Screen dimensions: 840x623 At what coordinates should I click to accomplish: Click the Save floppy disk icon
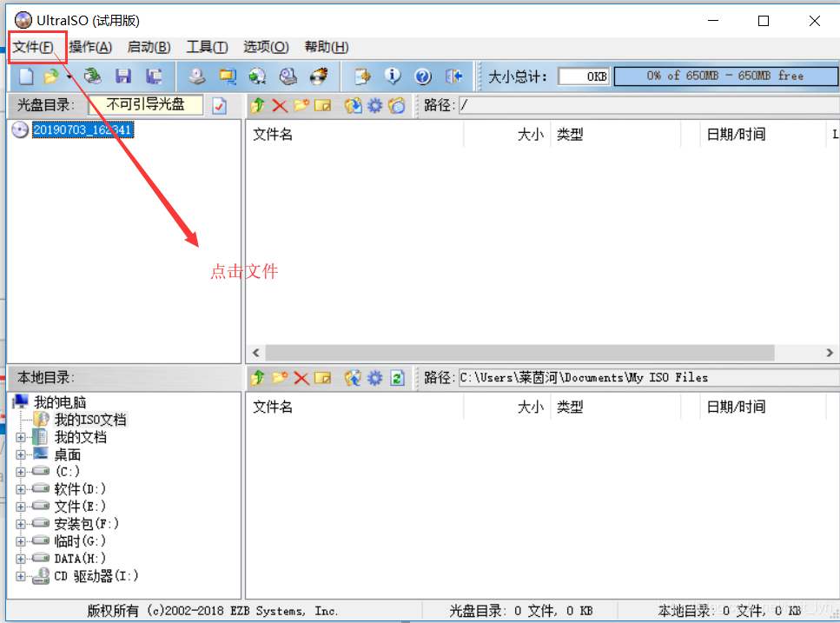coord(123,76)
